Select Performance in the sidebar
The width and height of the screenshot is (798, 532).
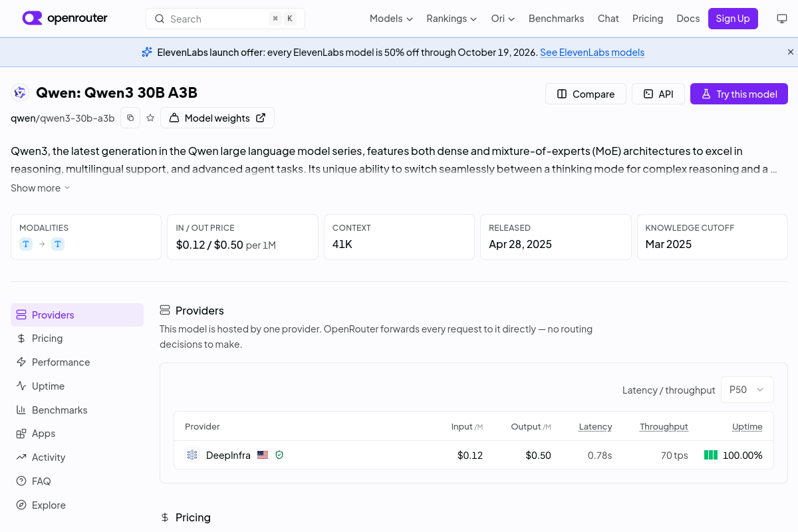click(77, 362)
